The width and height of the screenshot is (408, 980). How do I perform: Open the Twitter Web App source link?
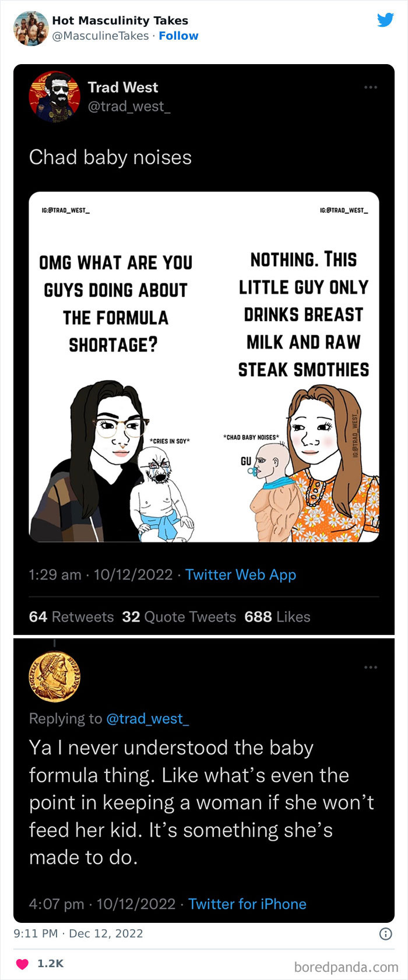tap(240, 575)
